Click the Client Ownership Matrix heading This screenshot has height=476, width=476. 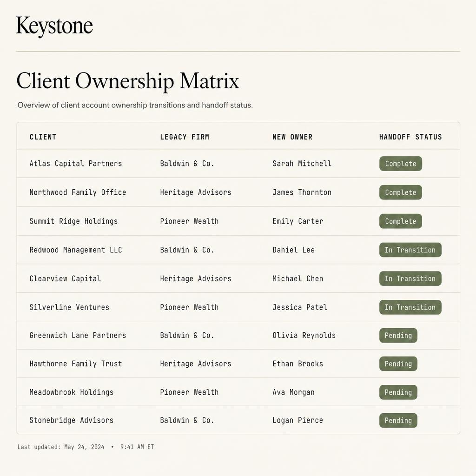(128, 81)
